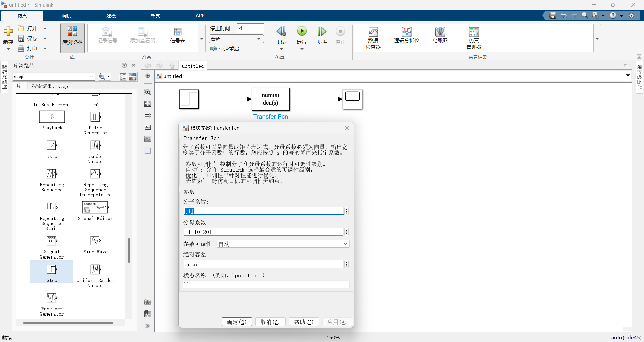Click the library panel horizontal scrollbar
Screen dimensions: 644x342
[68, 323]
